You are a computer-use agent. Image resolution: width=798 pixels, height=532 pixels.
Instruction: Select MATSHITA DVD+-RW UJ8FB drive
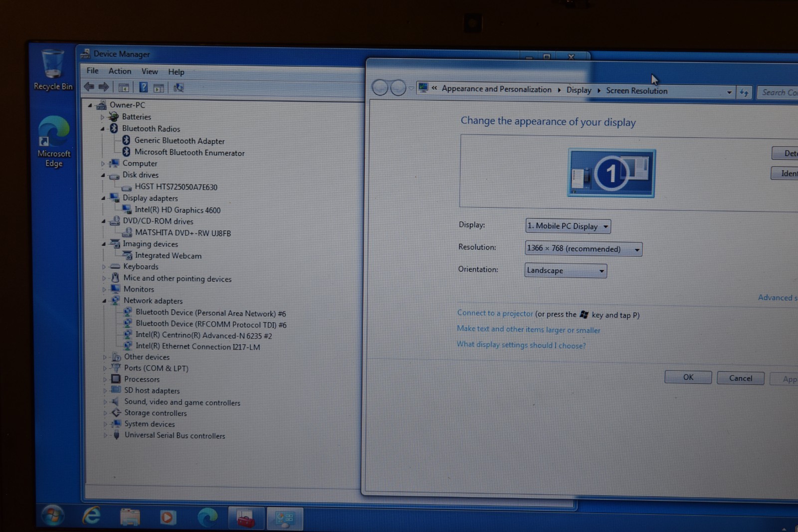(x=183, y=233)
